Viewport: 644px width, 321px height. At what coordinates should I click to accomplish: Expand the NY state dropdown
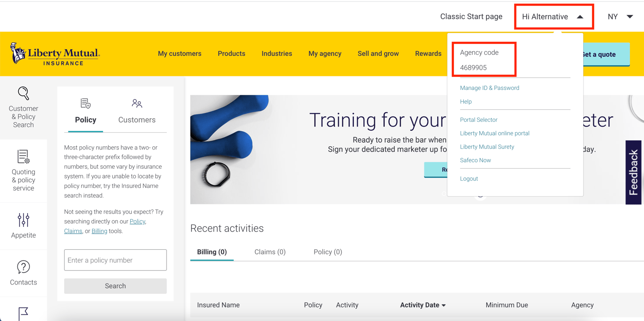[629, 17]
